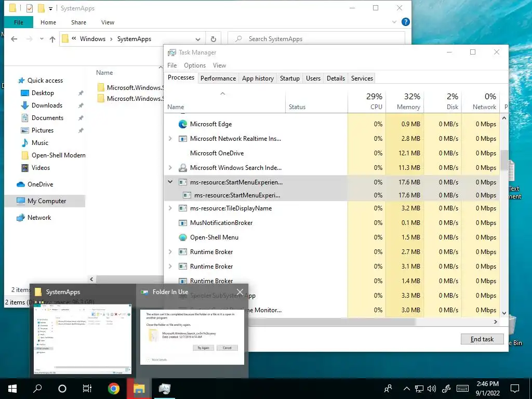Click the Microsoft Network Realtime Inspection icon
The height and width of the screenshot is (399, 532).
click(183, 139)
